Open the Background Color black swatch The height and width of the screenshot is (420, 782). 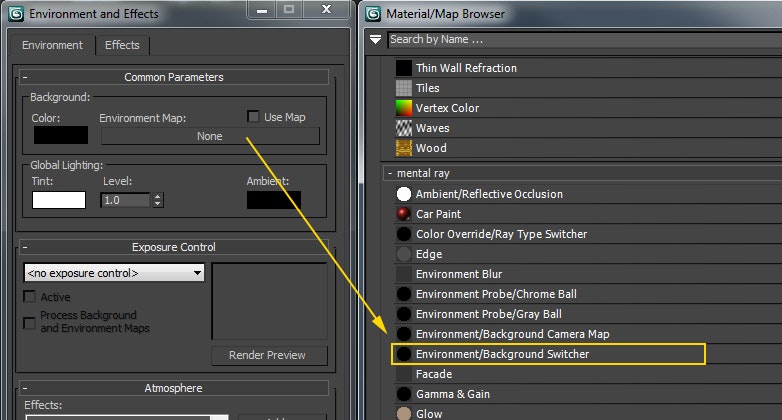pos(60,136)
